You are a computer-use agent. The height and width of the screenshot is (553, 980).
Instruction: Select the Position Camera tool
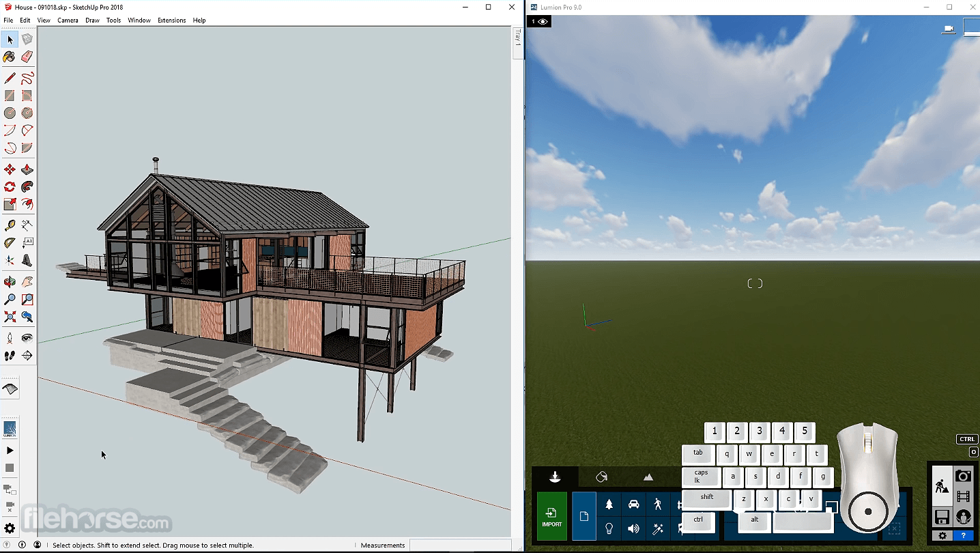point(10,338)
